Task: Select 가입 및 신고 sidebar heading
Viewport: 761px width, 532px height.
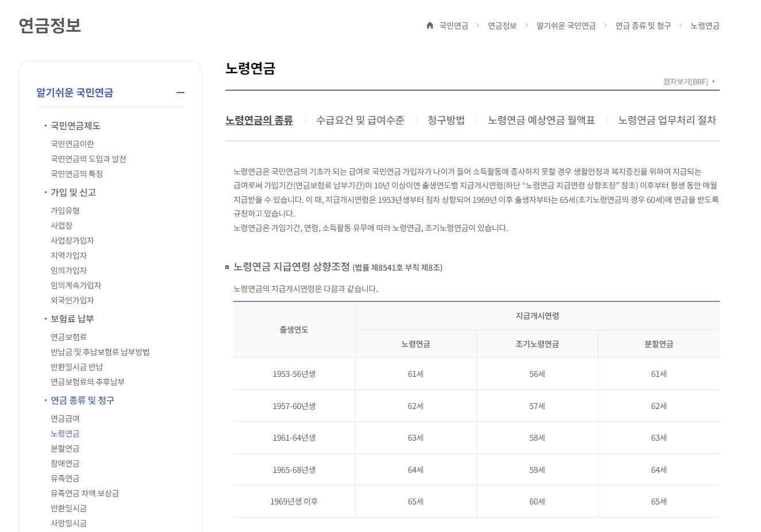Action: point(73,192)
